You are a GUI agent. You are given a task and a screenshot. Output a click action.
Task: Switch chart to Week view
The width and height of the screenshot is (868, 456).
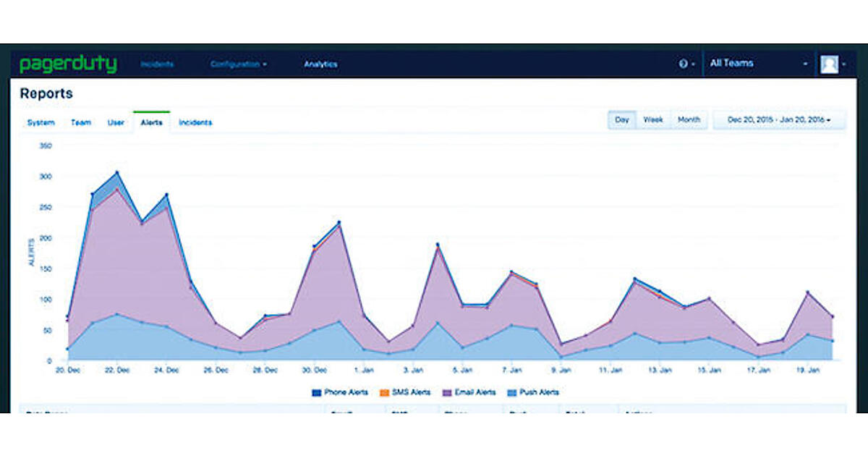[653, 119]
